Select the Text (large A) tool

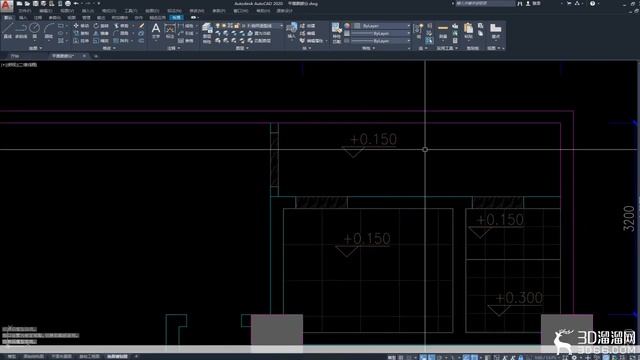[x=156, y=31]
